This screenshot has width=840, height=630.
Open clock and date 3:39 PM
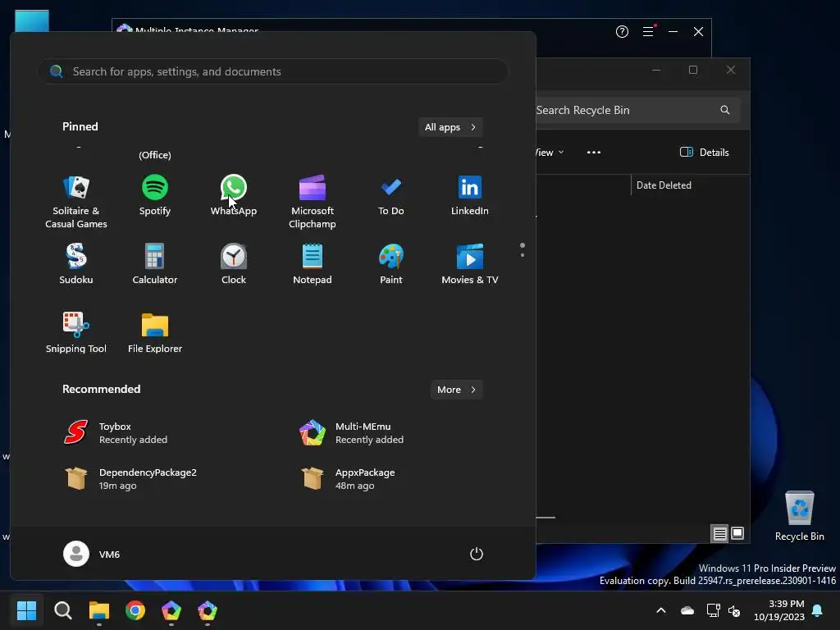coord(779,610)
